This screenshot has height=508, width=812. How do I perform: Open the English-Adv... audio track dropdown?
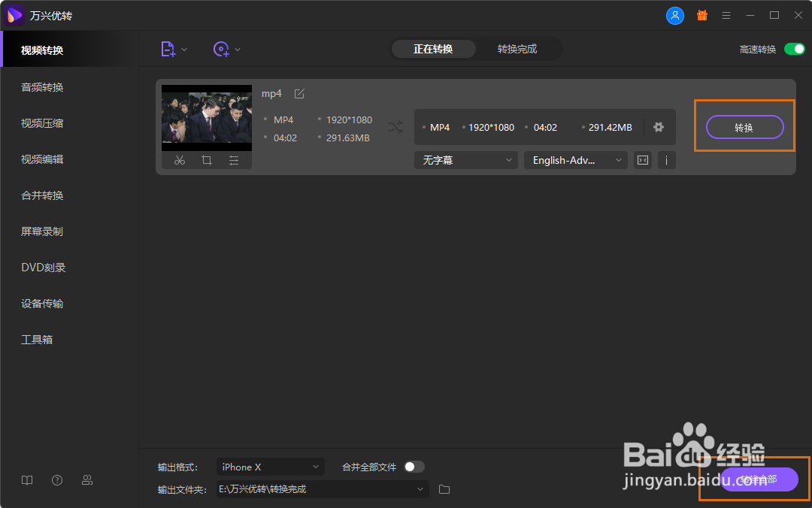(x=575, y=160)
